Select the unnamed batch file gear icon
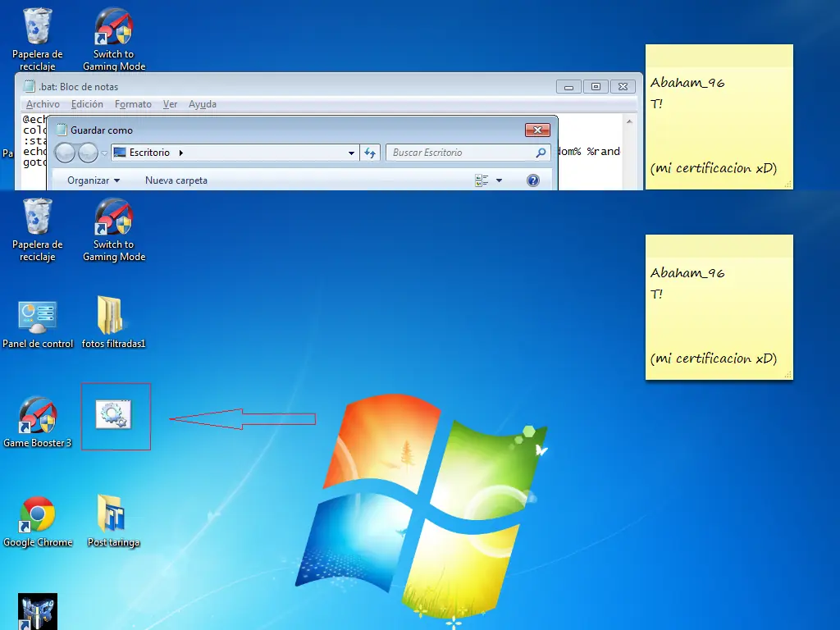 pos(113,414)
